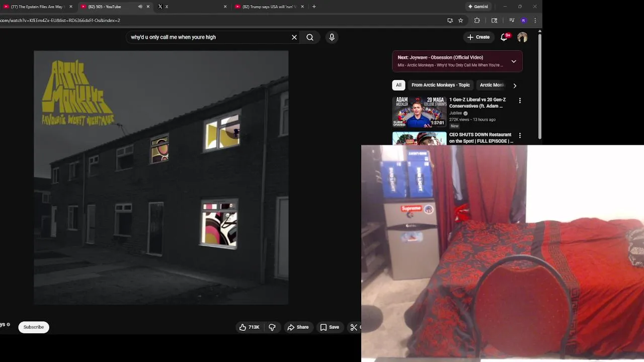644x362 pixels.
Task: Select 'From Arctic Monkeys - Topic' chip
Action: [x=441, y=85]
